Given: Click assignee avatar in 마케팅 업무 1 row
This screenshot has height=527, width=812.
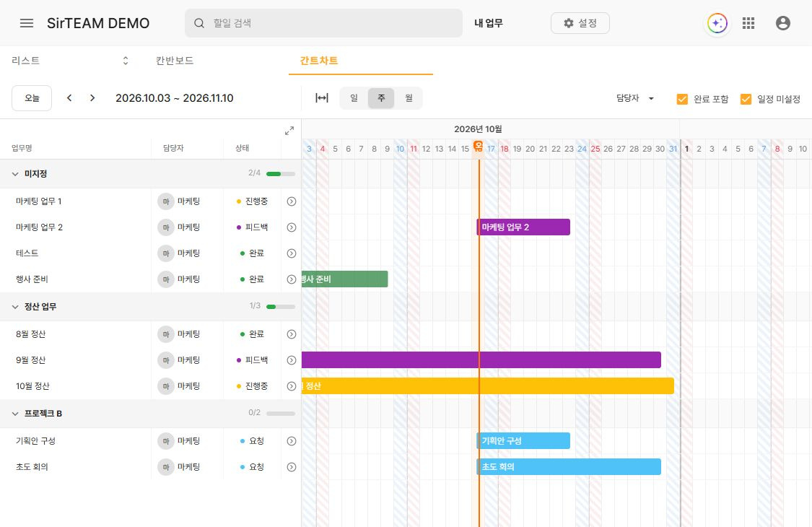Looking at the screenshot, I should click(166, 201).
